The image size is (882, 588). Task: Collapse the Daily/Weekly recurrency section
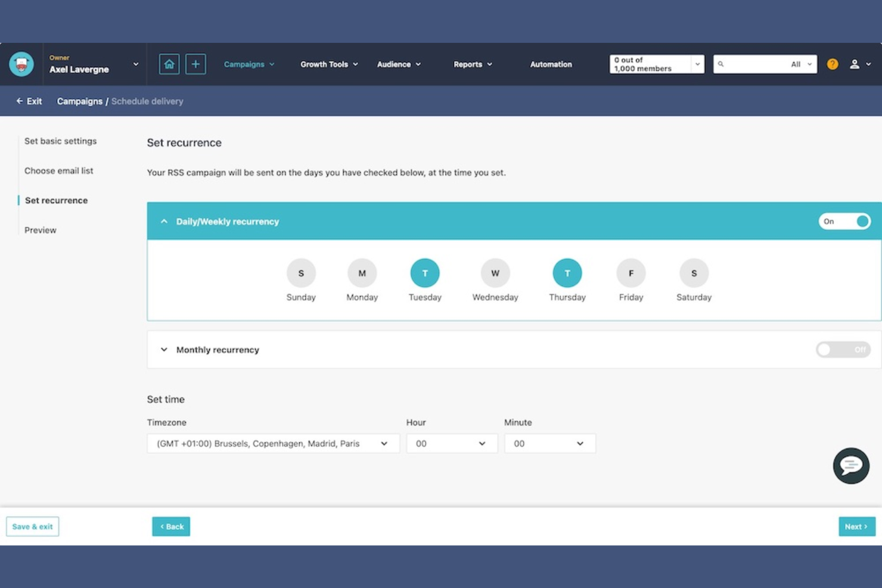click(164, 221)
